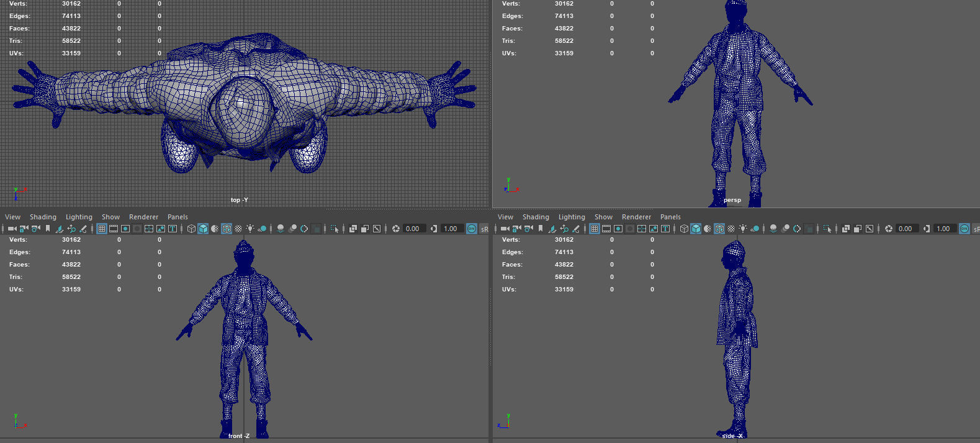Click Use All Lights bulb in front -Z panel

[251, 229]
